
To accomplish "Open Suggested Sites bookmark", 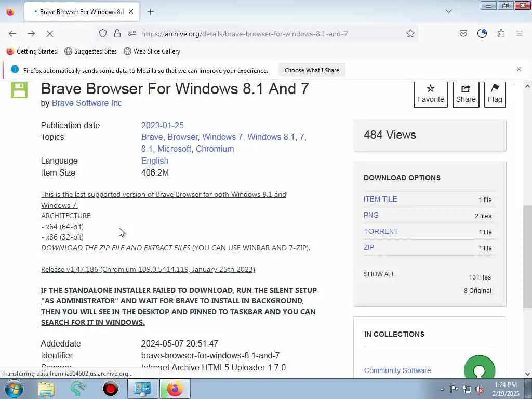I will click(90, 51).
